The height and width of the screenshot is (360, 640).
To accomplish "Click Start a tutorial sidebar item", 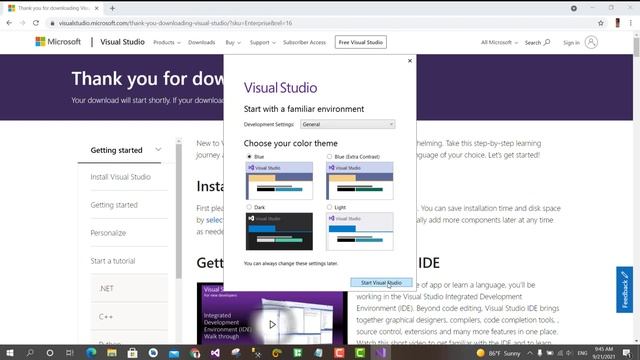I will [113, 261].
